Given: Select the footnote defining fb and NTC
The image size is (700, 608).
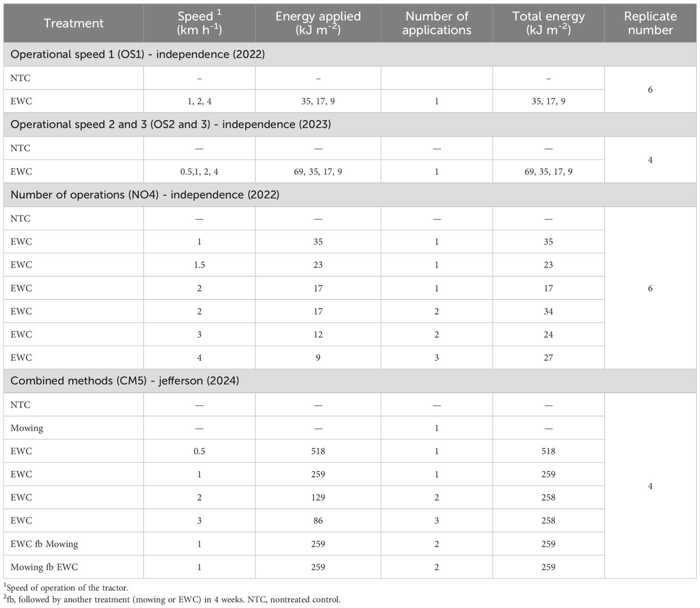Looking at the screenshot, I should click(x=173, y=599).
